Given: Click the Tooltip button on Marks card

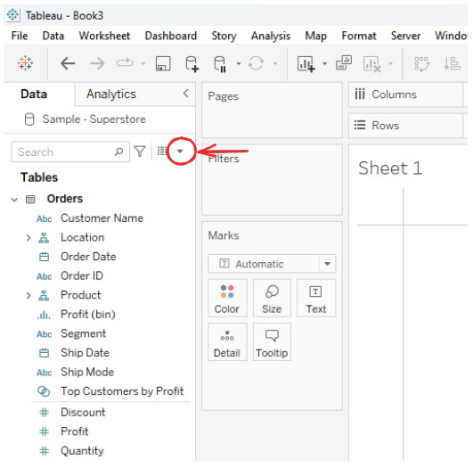Looking at the screenshot, I should (272, 342).
